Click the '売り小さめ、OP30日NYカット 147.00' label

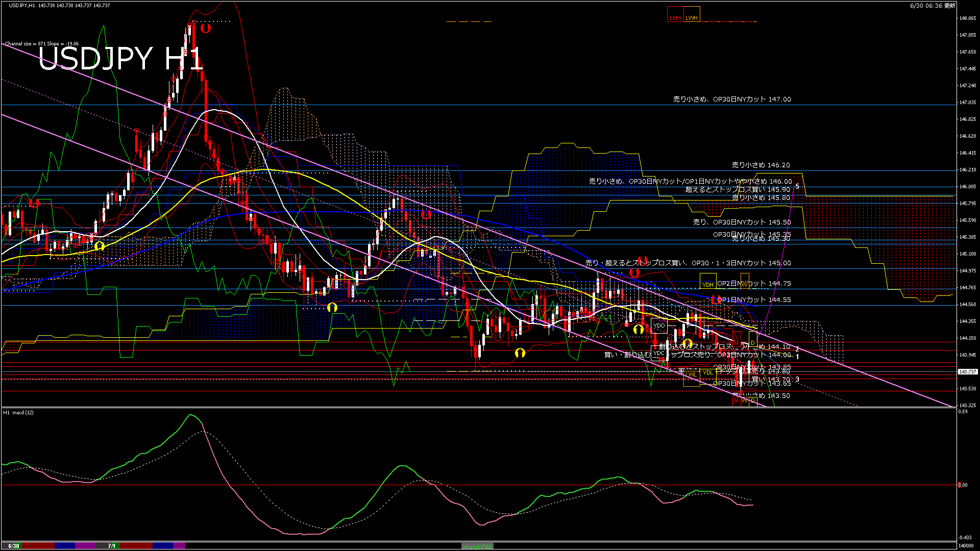click(732, 99)
